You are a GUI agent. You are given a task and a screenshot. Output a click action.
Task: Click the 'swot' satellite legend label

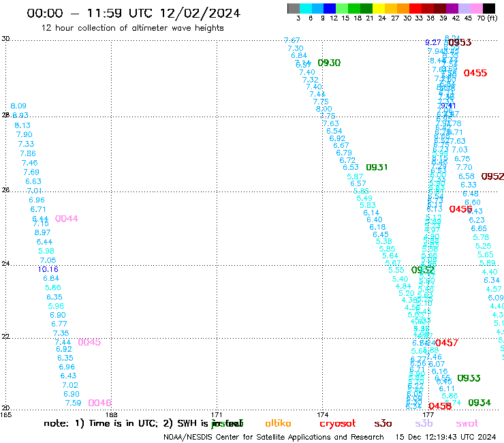point(467,423)
